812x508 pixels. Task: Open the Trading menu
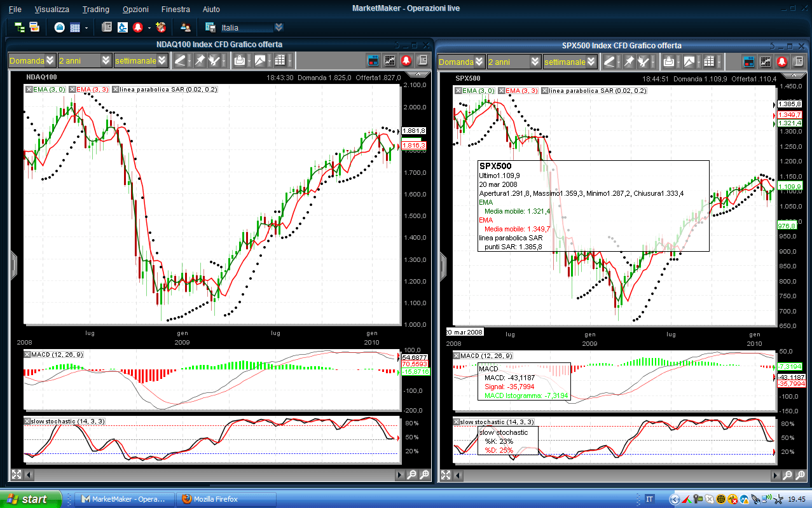point(95,9)
